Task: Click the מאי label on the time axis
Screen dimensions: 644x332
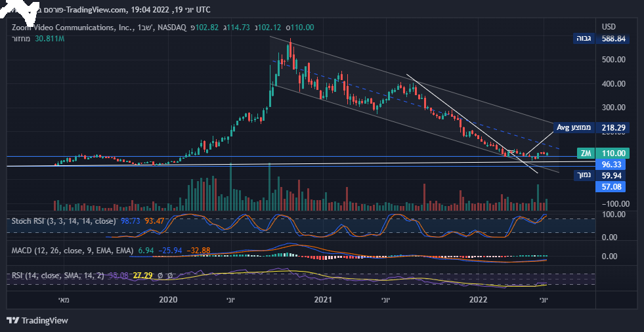Action: click(x=64, y=300)
